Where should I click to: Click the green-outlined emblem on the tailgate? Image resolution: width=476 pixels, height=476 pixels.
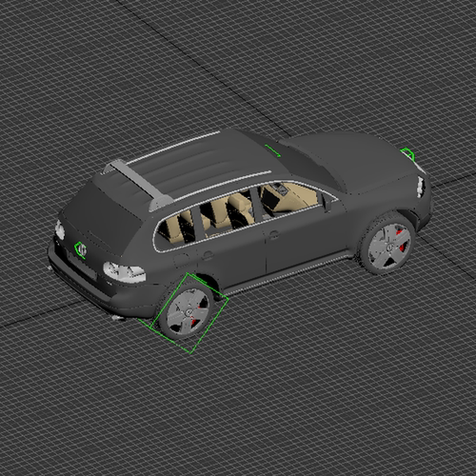pos(80,249)
